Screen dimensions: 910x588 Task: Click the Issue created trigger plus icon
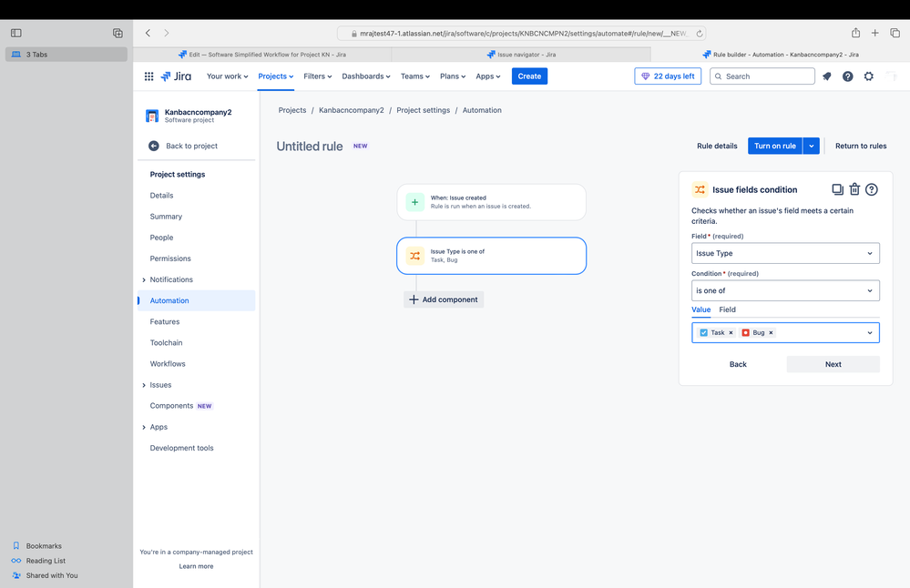coord(415,202)
